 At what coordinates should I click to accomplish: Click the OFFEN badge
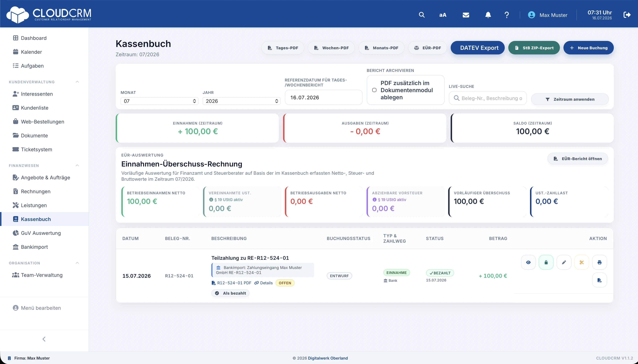(285, 283)
